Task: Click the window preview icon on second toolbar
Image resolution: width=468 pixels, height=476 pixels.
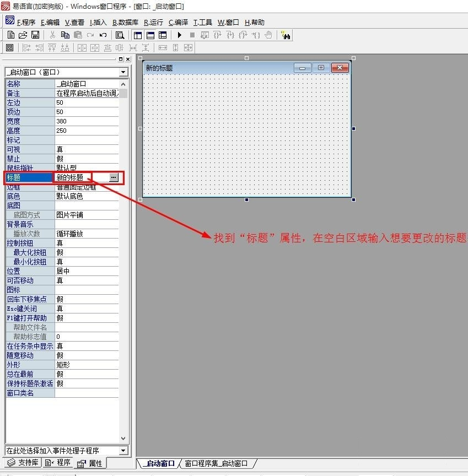Action: pyautogui.click(x=10, y=48)
